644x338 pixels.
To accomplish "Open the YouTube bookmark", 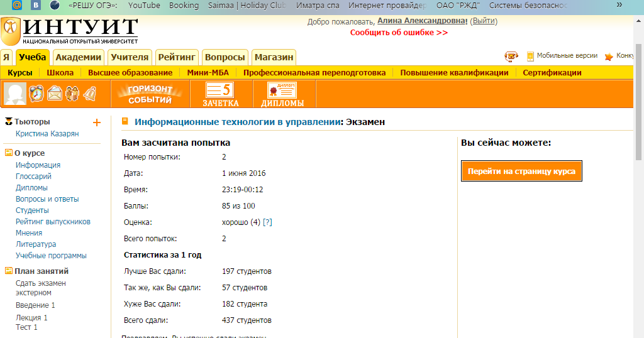I will (144, 5).
